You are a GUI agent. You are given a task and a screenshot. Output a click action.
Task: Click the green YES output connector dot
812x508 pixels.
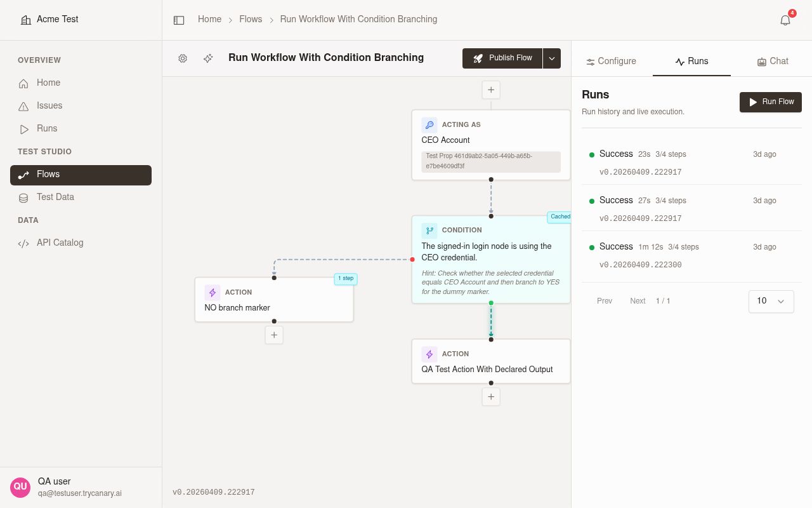point(491,303)
